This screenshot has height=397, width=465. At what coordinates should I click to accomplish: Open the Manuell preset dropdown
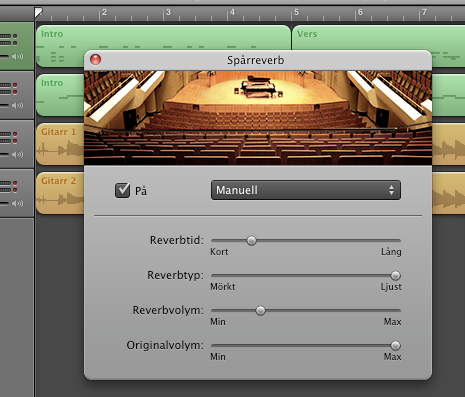[306, 190]
